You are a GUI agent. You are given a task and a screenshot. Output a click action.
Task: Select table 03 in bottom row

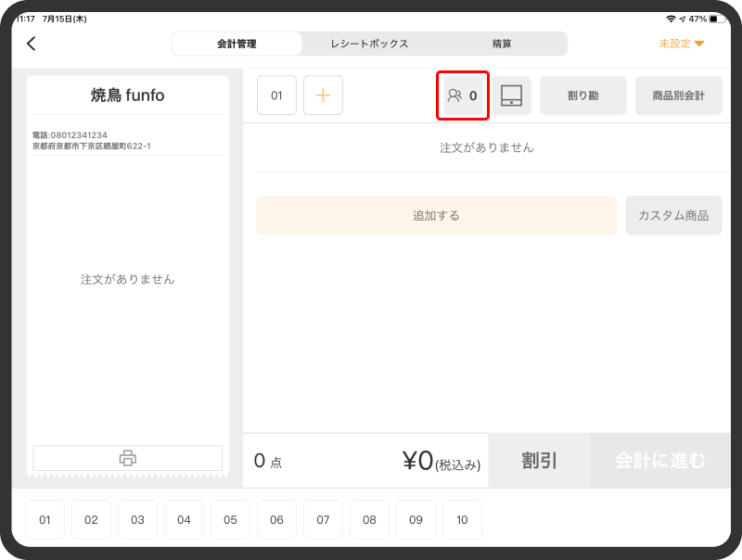click(137, 520)
